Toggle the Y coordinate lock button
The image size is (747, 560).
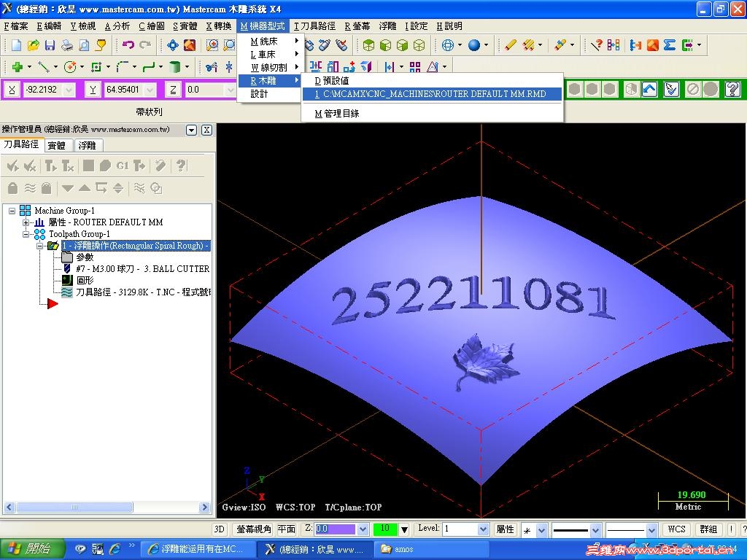click(93, 90)
